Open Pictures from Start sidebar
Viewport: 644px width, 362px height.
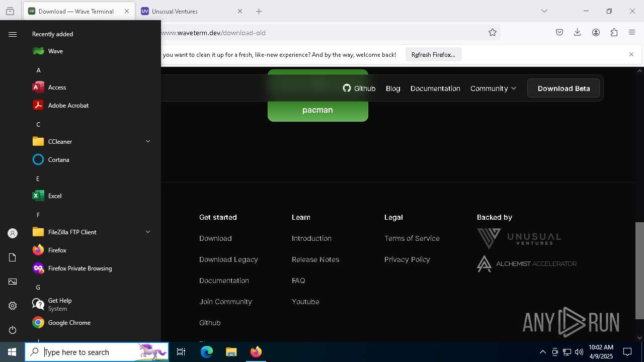(x=13, y=282)
